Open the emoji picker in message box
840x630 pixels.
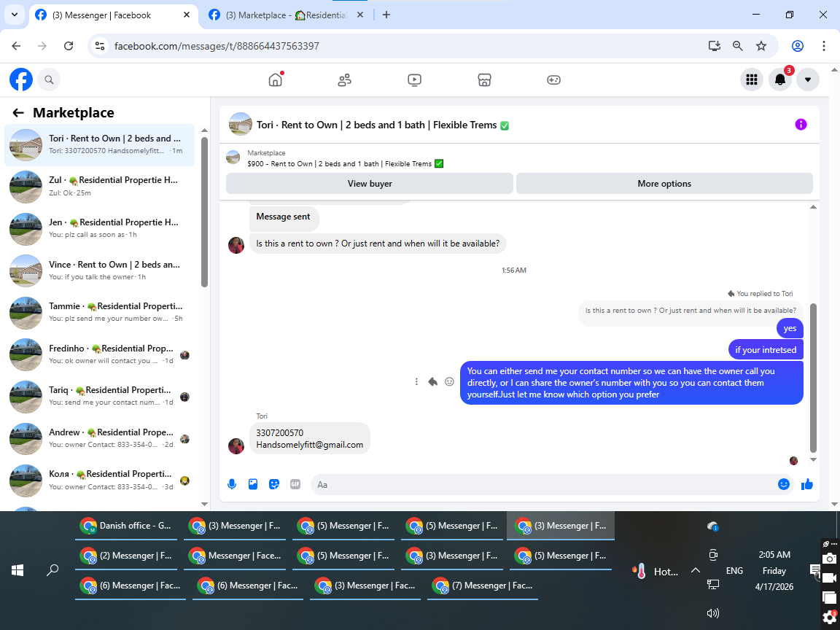783,484
